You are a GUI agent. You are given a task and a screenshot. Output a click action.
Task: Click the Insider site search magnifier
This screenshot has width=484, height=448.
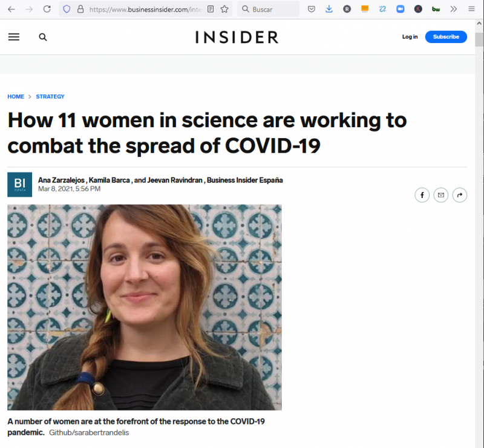[x=43, y=37]
